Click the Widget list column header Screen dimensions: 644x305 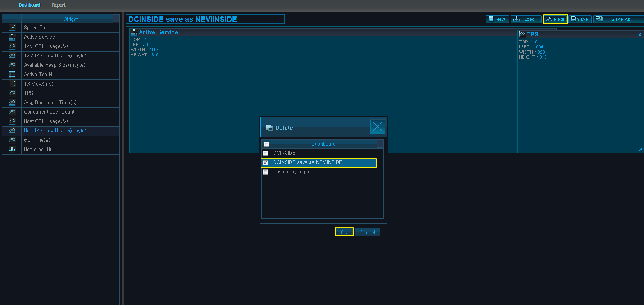(x=70, y=19)
